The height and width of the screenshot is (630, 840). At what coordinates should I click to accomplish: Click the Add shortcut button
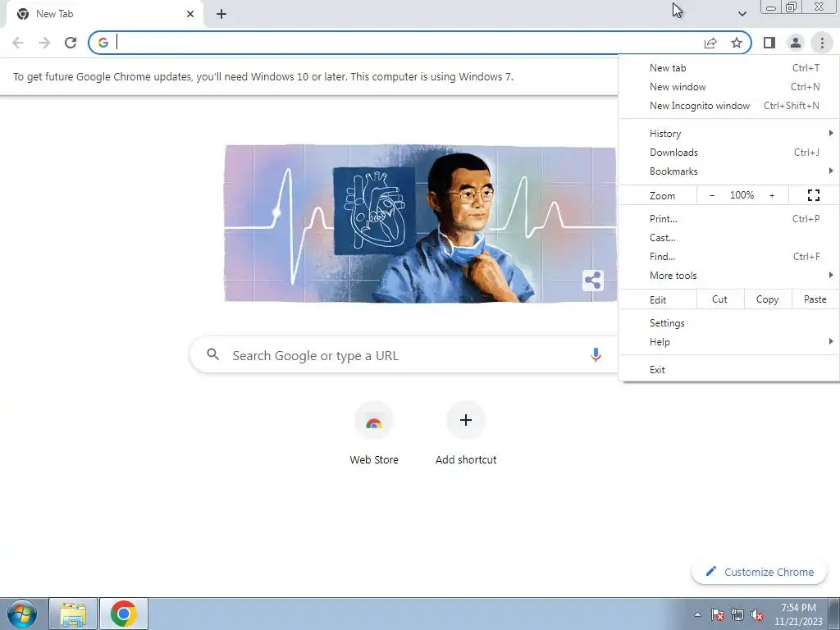(x=466, y=434)
